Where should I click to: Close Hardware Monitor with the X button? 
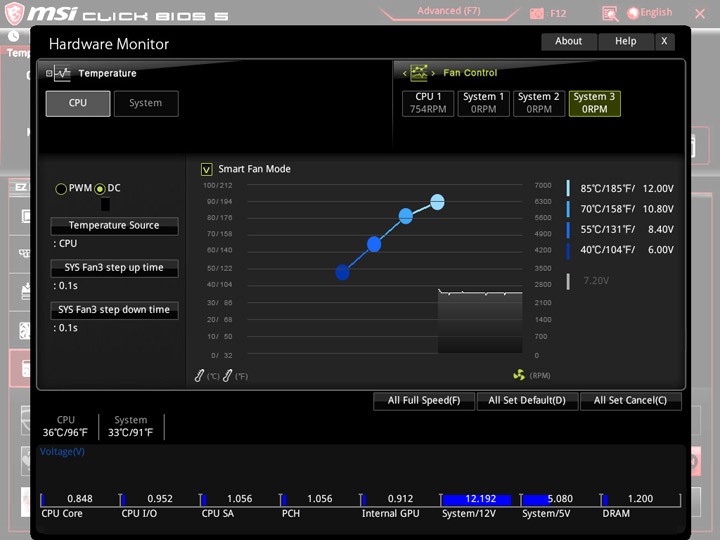[664, 41]
